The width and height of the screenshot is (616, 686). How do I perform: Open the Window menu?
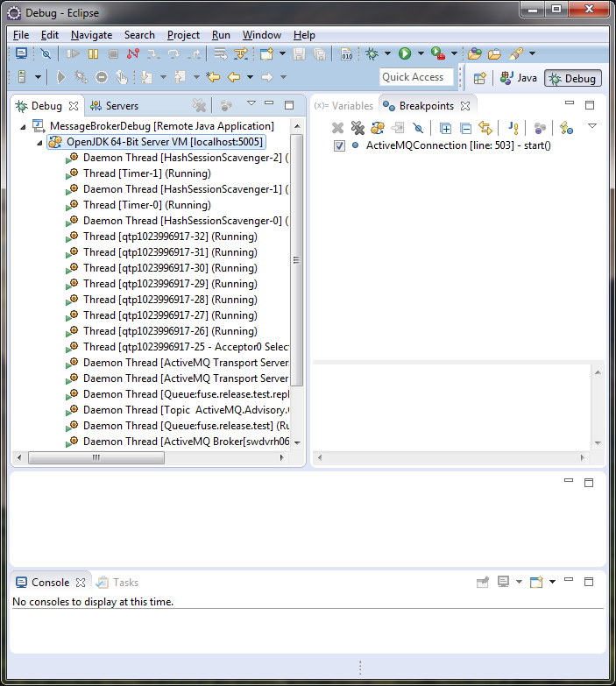262,35
